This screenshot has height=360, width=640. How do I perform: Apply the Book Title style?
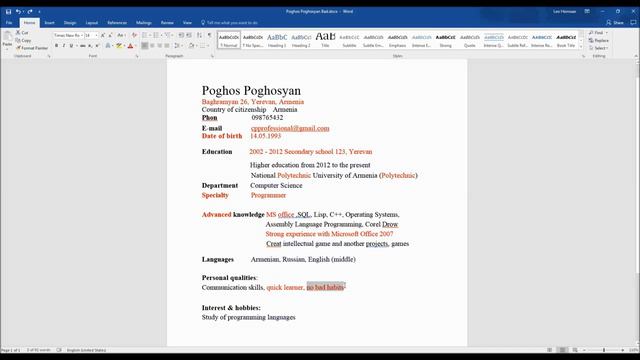pyautogui.click(x=566, y=40)
